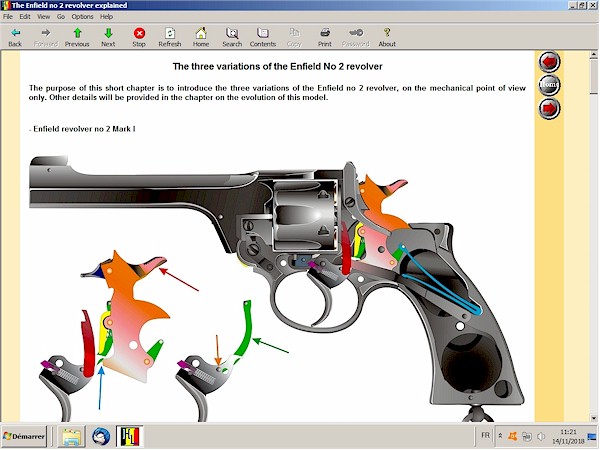Refresh the current page
The image size is (600, 450).
(x=170, y=37)
